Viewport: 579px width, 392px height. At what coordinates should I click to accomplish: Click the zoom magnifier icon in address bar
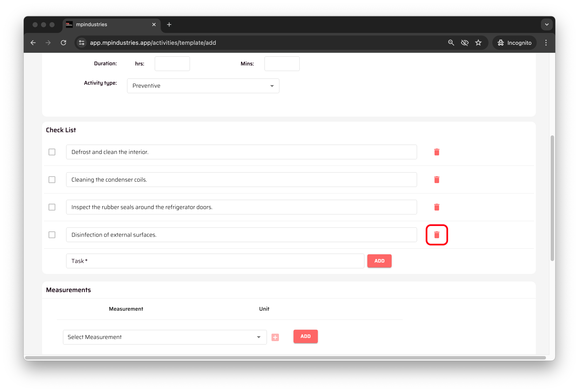(451, 43)
